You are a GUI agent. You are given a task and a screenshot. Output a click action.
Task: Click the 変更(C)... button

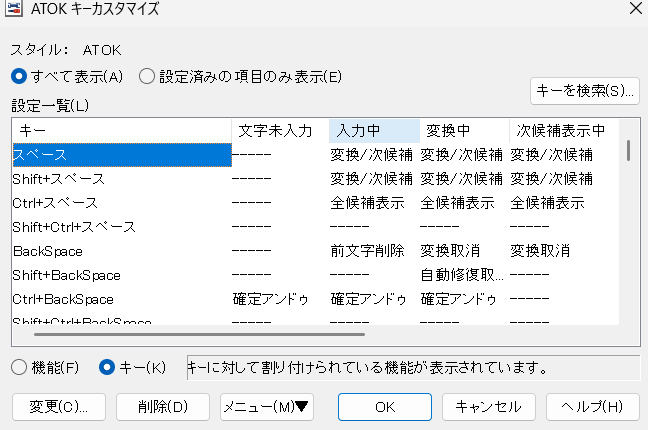point(59,407)
